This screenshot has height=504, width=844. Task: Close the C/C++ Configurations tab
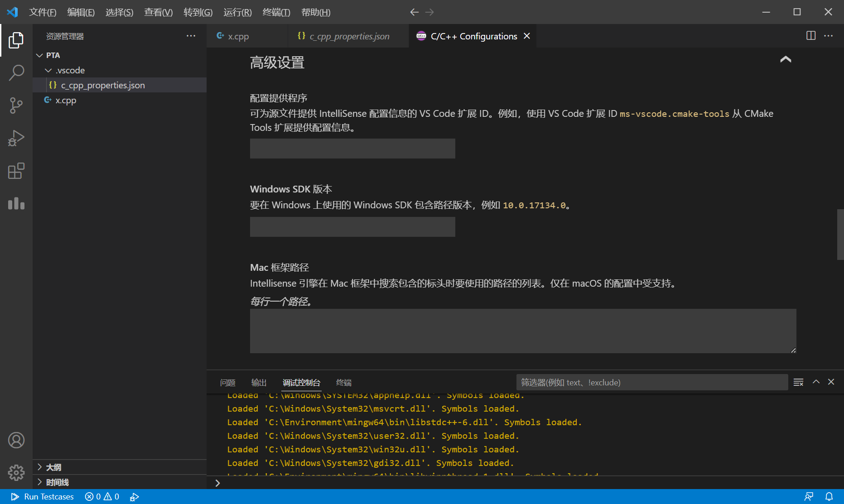(527, 36)
